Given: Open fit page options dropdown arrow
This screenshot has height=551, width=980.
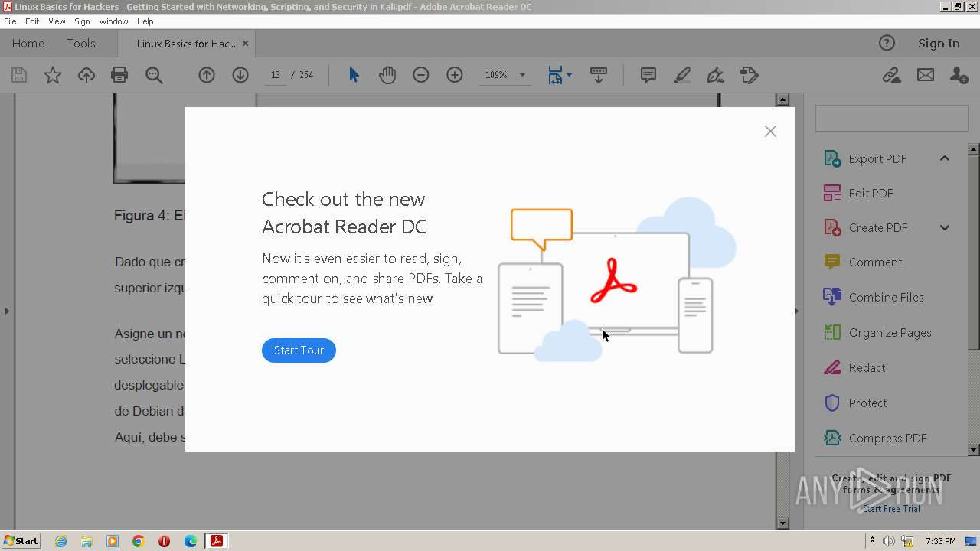Looking at the screenshot, I should click(x=569, y=75).
